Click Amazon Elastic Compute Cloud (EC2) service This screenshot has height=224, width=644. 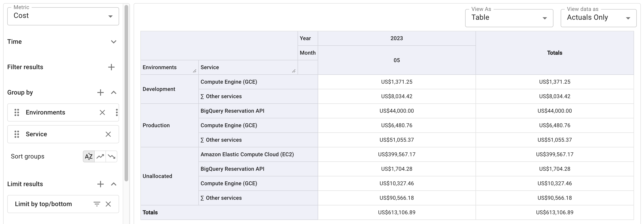click(x=258, y=154)
